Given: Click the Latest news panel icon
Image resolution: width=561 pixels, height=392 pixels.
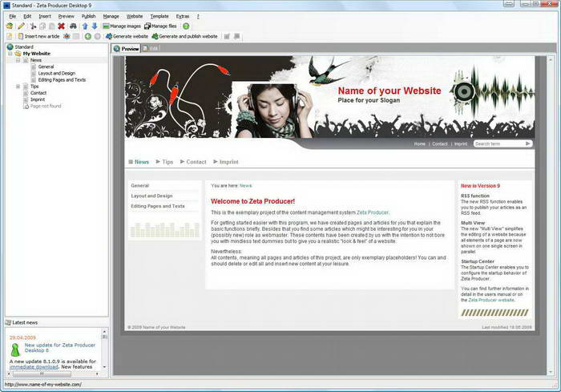Looking at the screenshot, I should 8,322.
